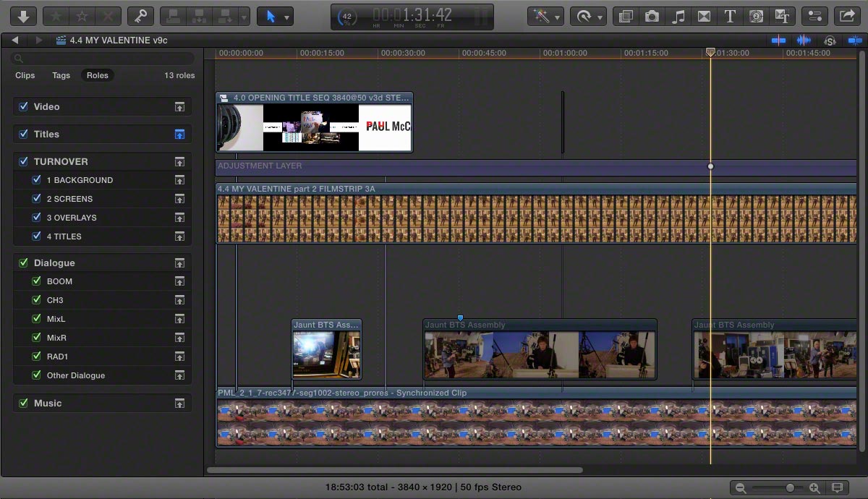Switch to the Clips tab

25,75
